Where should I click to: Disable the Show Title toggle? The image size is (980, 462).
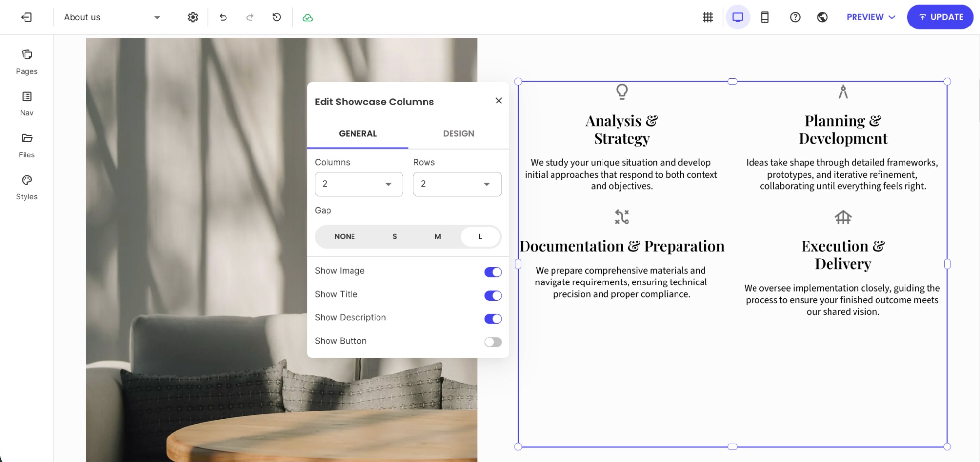pos(493,295)
